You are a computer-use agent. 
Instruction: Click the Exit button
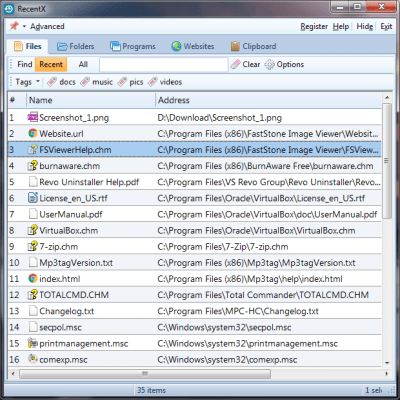[x=386, y=26]
